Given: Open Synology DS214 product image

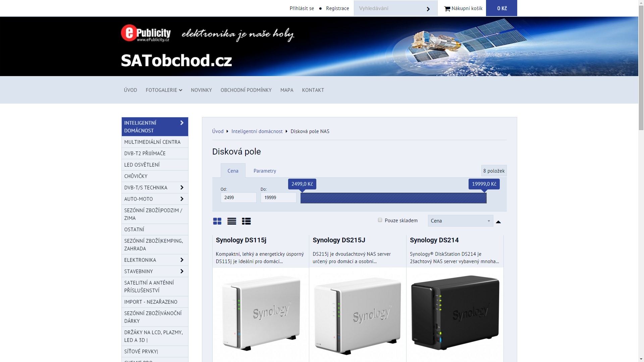Looking at the screenshot, I should (455, 313).
